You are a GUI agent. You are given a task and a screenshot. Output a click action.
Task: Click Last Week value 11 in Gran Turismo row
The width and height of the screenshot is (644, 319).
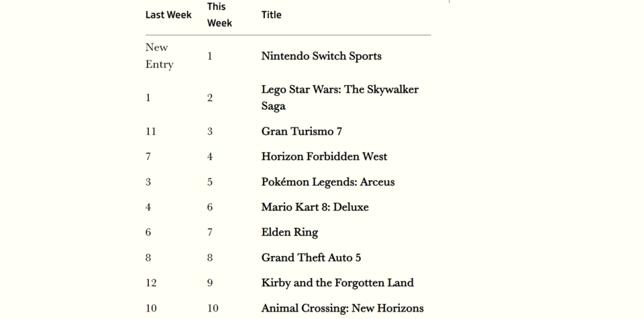[151, 131]
